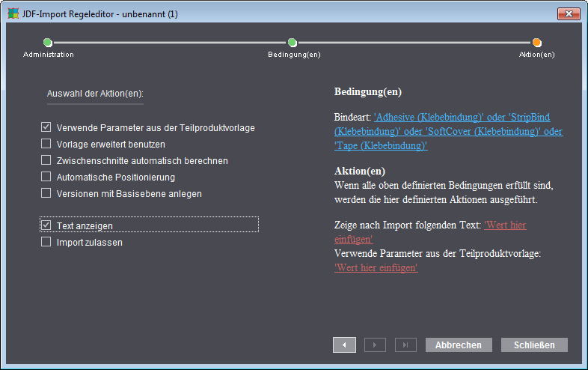
Task: Click the green Administration step circle
Action: point(48,43)
